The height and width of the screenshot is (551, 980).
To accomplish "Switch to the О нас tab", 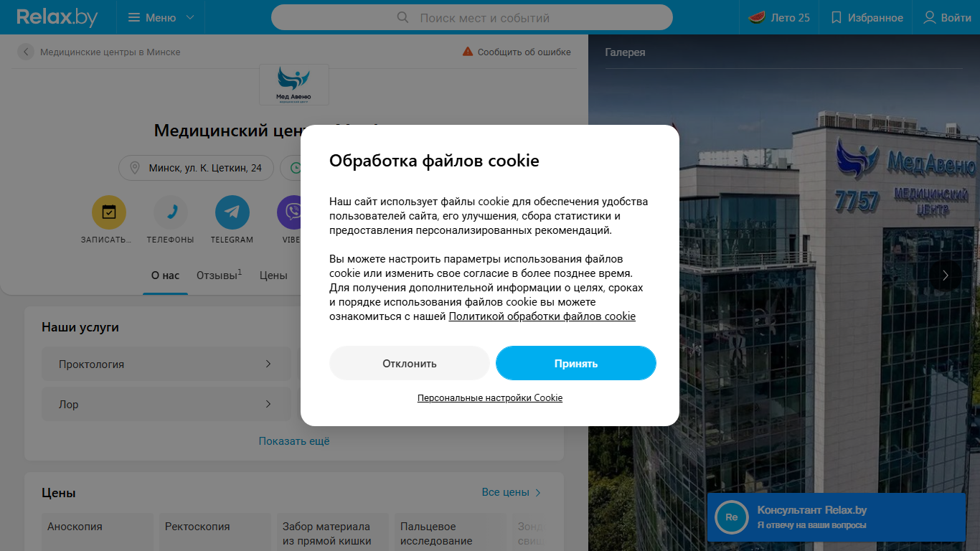I will pyautogui.click(x=165, y=275).
